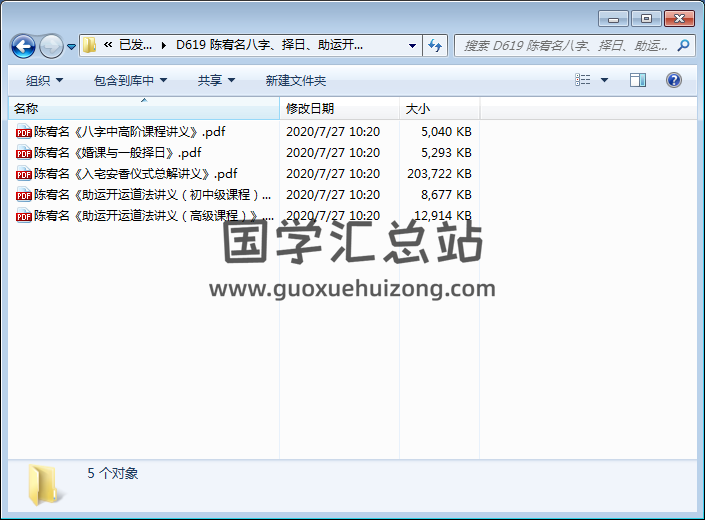This screenshot has height=520, width=705.
Task: Open the 共享 menu
Action: coord(216,80)
